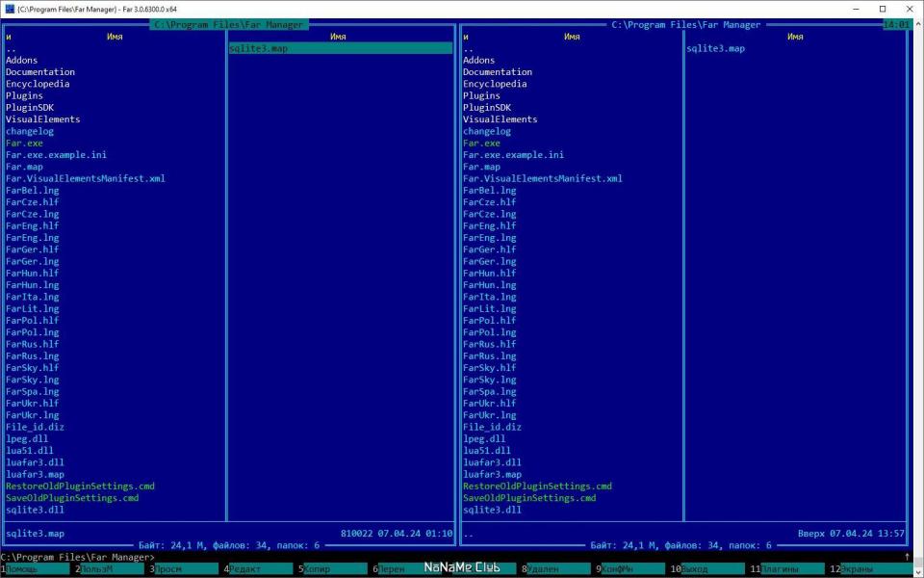Select Far.exe in the left panel
This screenshot has height=578, width=924.
click(25, 143)
